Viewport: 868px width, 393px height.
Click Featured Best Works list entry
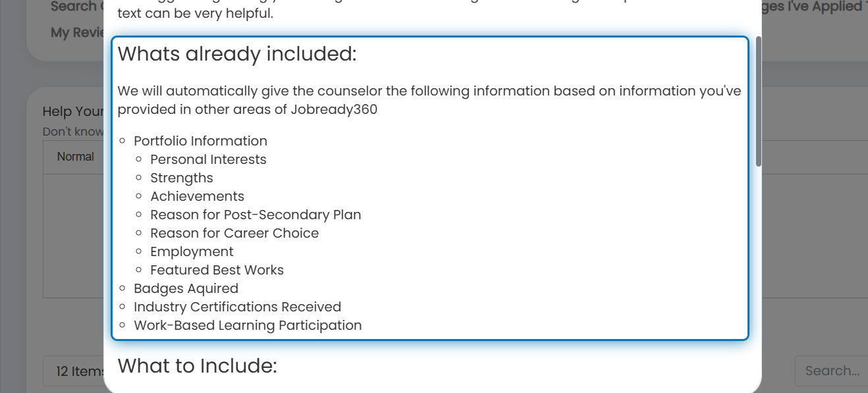point(217,270)
